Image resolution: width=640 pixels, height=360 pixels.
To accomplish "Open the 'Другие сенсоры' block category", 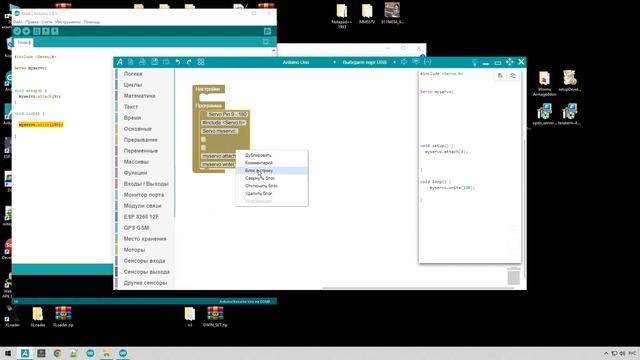I will point(144,283).
